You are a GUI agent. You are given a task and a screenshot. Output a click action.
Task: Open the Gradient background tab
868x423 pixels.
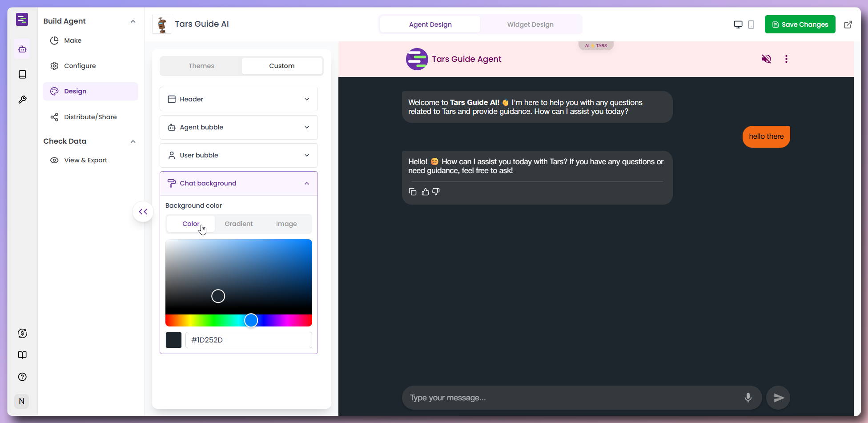tap(238, 224)
